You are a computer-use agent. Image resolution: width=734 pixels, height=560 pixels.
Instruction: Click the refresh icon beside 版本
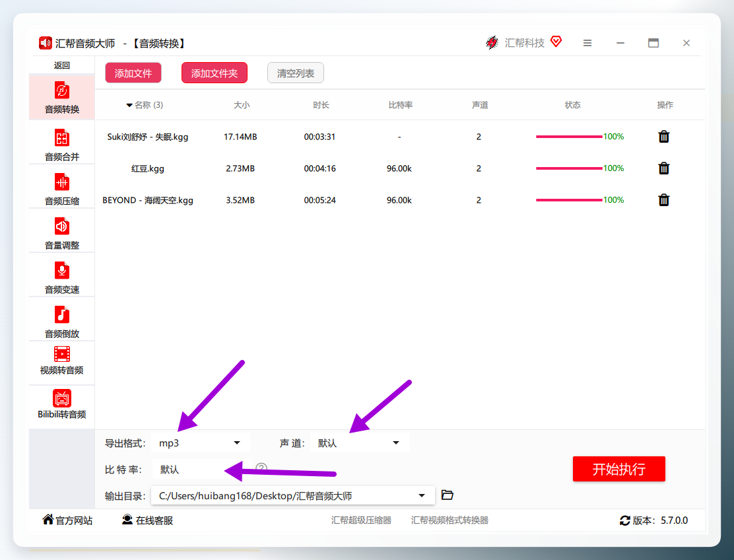pos(625,520)
